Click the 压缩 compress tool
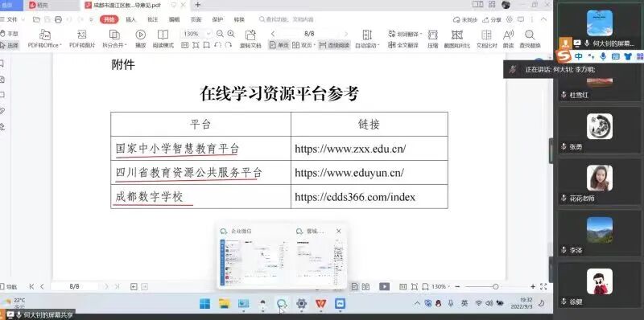The image size is (644, 320). click(x=432, y=39)
